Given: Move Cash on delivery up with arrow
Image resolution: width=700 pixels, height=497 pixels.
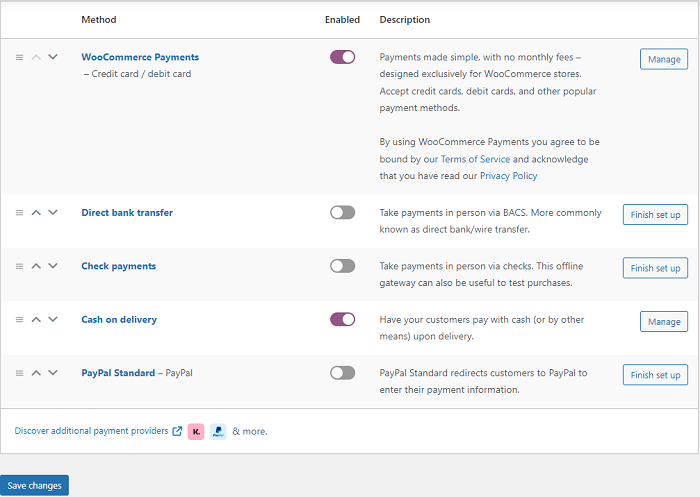Looking at the screenshot, I should (x=36, y=320).
